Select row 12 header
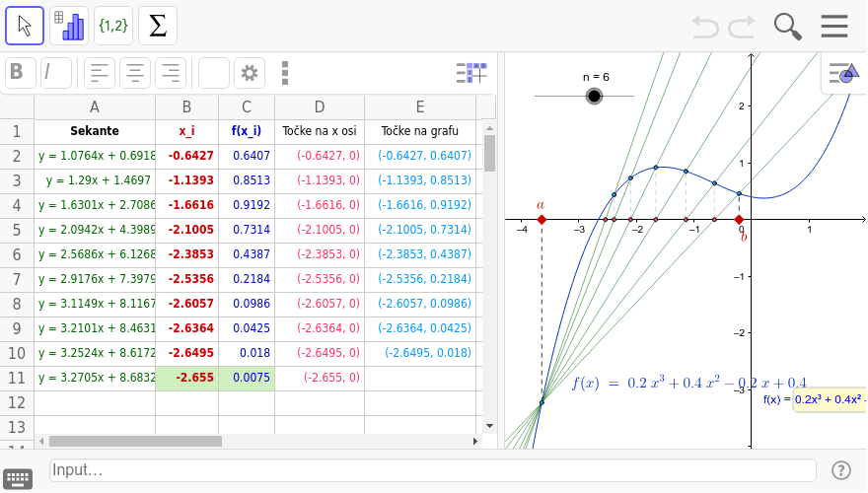Image resolution: width=868 pixels, height=493 pixels. pyautogui.click(x=17, y=403)
